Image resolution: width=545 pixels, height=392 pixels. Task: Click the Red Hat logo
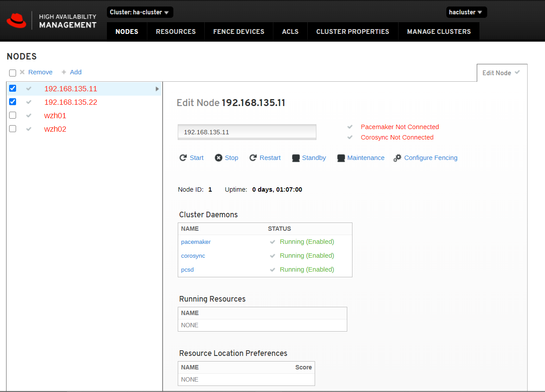pyautogui.click(x=17, y=20)
